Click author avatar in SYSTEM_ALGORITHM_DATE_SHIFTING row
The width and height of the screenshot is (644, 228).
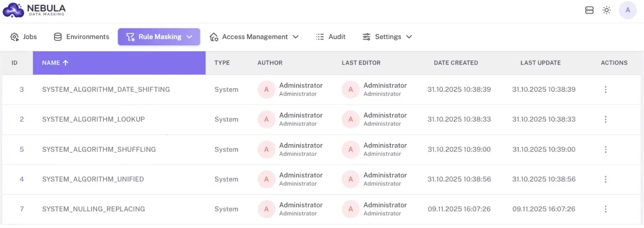266,89
